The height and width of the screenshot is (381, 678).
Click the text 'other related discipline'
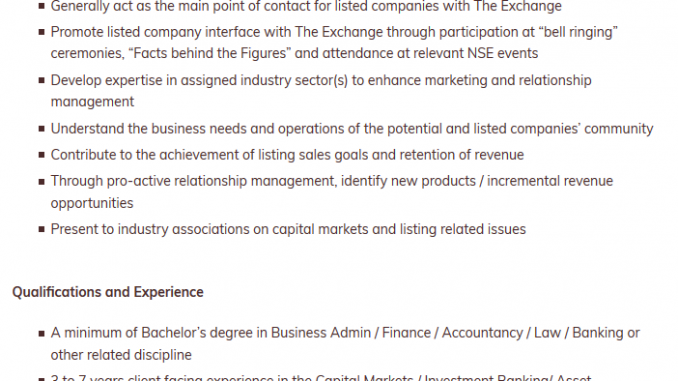[121, 355]
